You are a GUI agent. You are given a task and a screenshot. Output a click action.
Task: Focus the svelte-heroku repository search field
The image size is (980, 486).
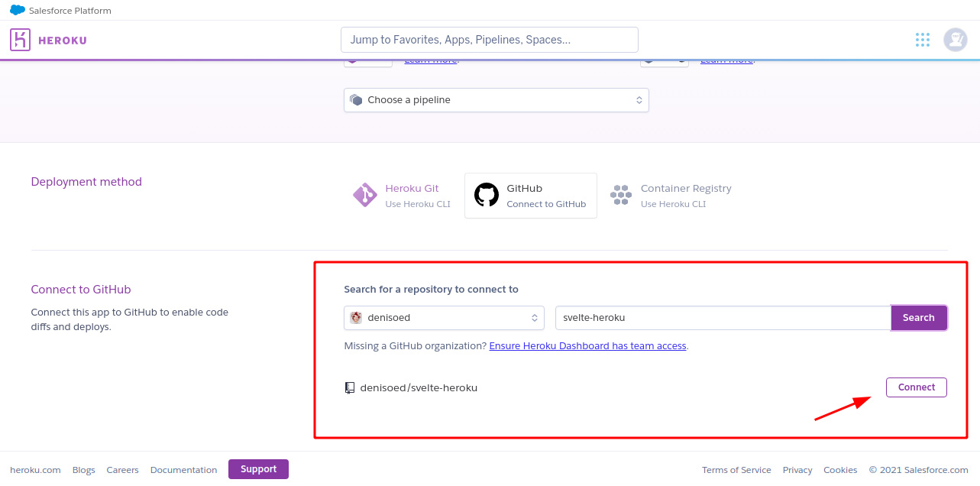723,318
